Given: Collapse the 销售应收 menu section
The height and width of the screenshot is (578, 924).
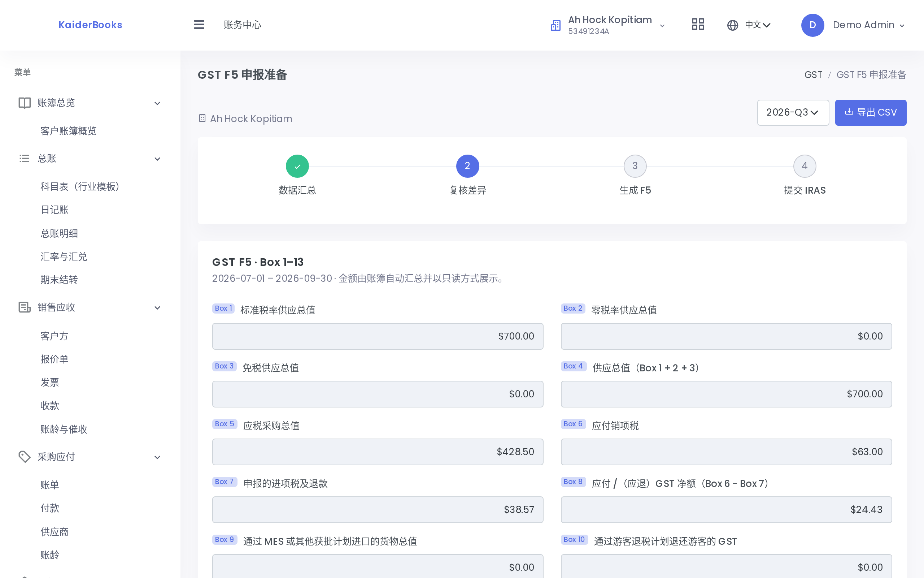Looking at the screenshot, I should tap(157, 308).
